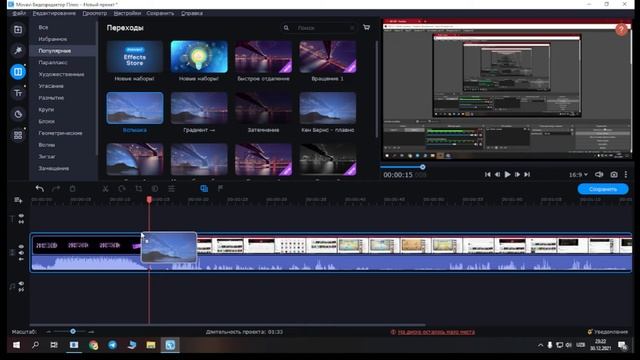Select the Геометрические category
This screenshot has width=640, height=360.
[60, 133]
